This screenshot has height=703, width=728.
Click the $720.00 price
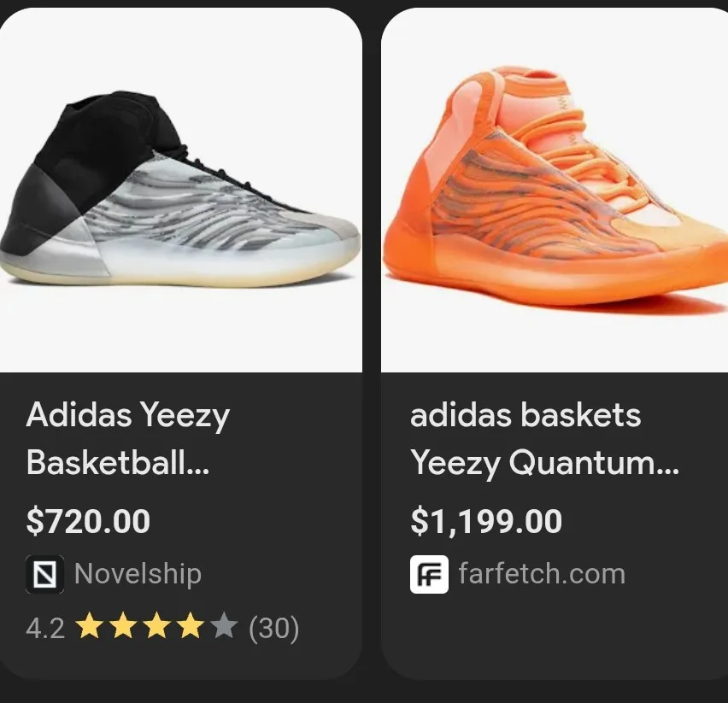coord(88,521)
